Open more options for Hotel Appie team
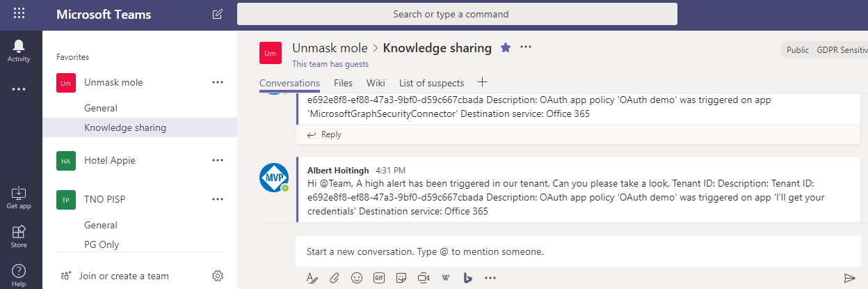 tap(218, 160)
